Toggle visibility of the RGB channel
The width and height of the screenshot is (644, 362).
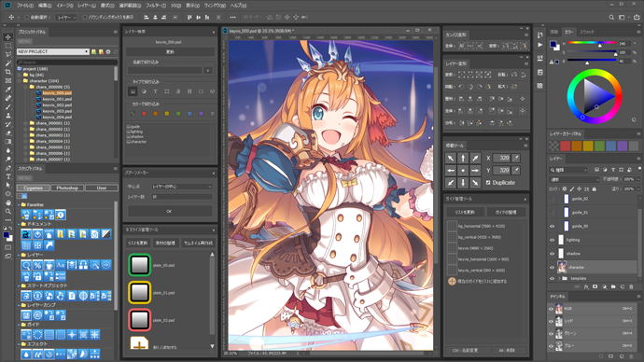552,309
